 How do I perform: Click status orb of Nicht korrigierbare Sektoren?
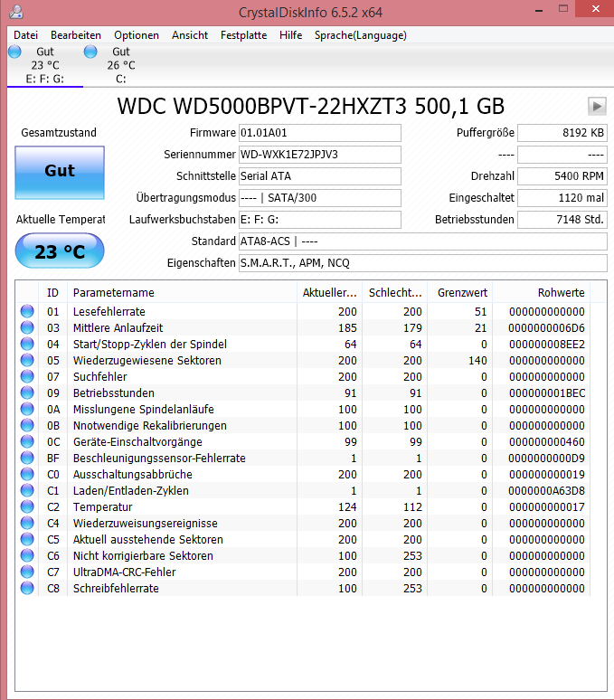point(27,556)
